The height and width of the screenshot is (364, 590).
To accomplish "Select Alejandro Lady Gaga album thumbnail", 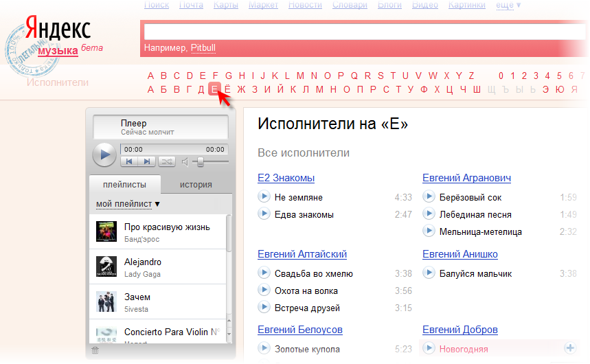I will point(106,266).
